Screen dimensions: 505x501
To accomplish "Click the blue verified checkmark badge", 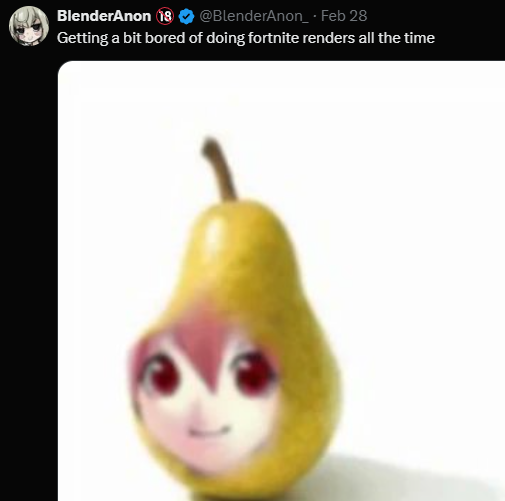I will pos(186,16).
